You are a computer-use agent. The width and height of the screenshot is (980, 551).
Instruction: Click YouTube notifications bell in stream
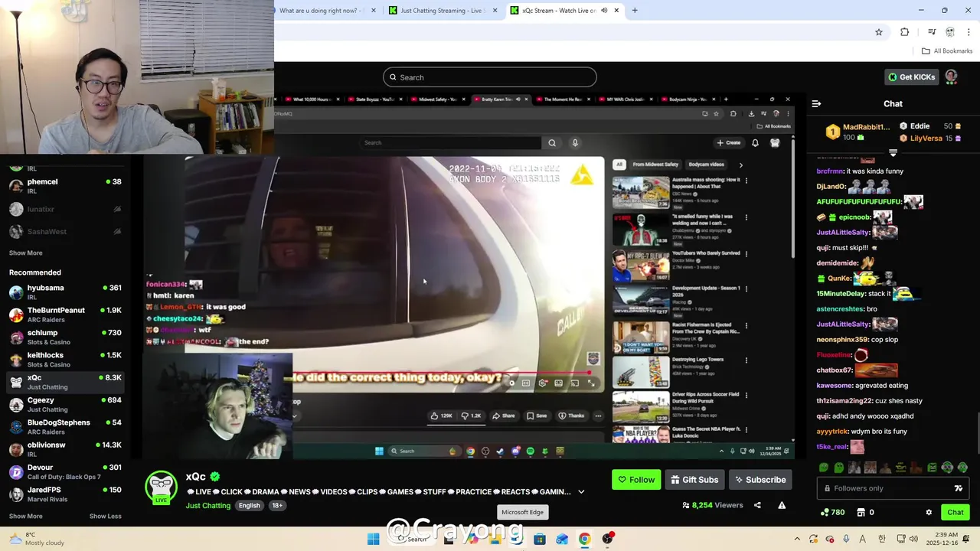point(755,142)
